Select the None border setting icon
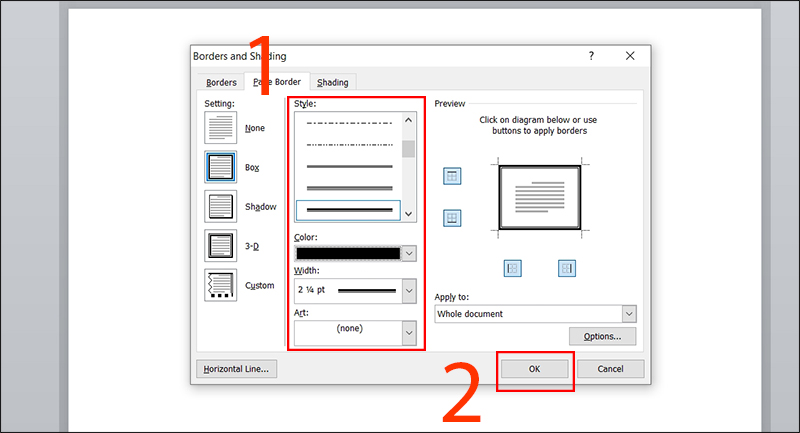The height and width of the screenshot is (433, 800). coord(220,128)
